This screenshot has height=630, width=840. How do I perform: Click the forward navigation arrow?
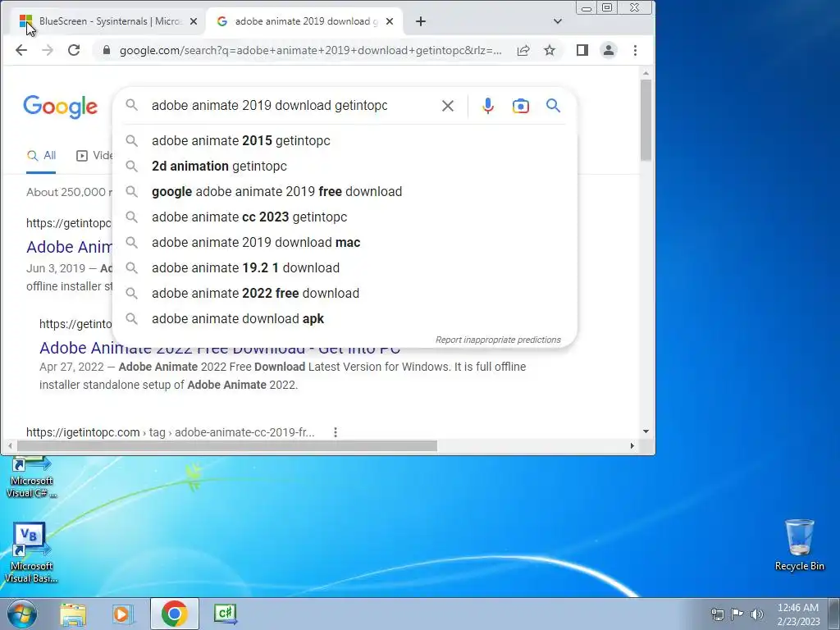coord(48,50)
